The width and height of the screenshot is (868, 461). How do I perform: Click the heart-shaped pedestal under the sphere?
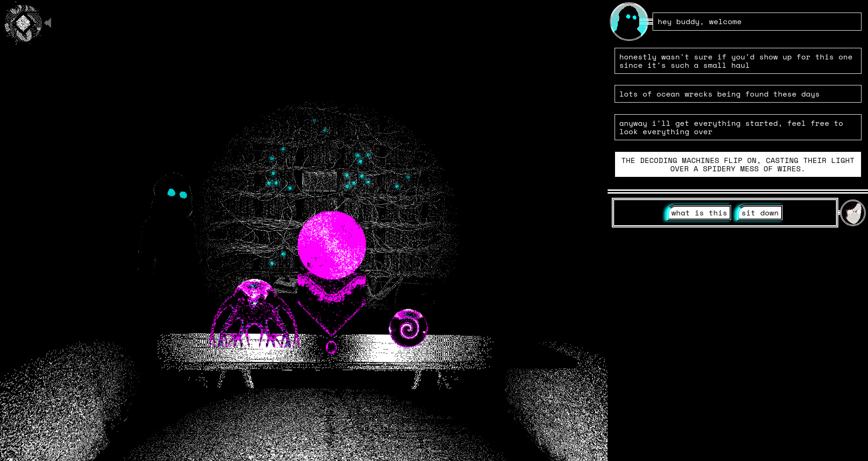(331, 302)
